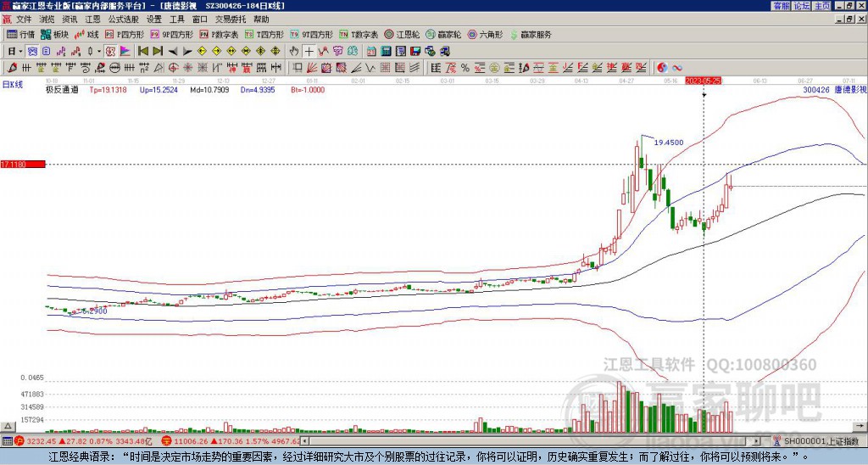Select the circled horizontal line tool

coord(114,68)
